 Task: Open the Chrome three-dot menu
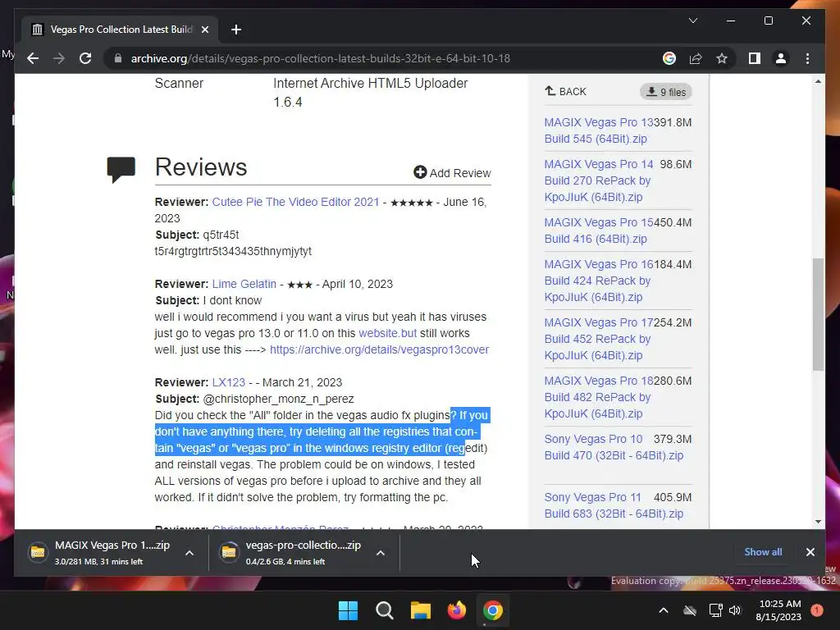[807, 58]
